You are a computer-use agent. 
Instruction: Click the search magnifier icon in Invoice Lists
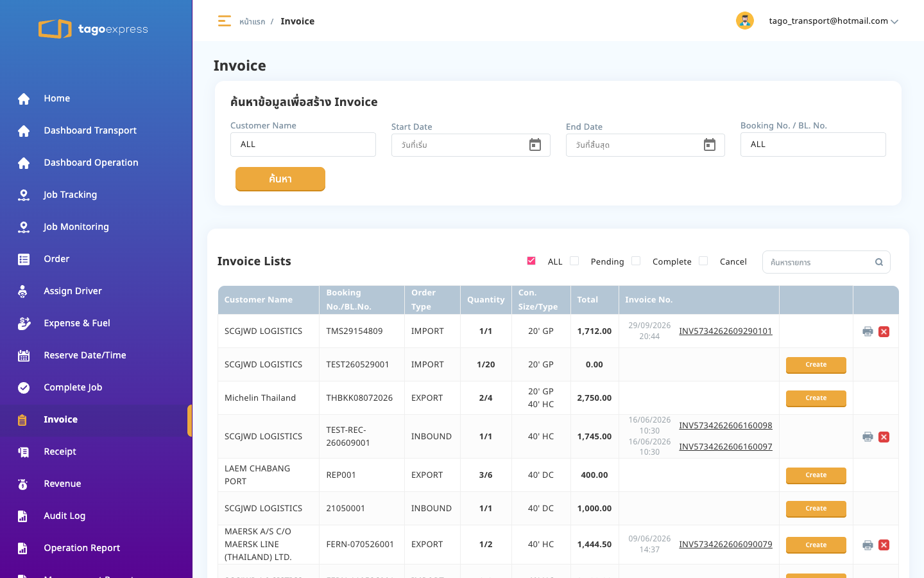point(879,262)
